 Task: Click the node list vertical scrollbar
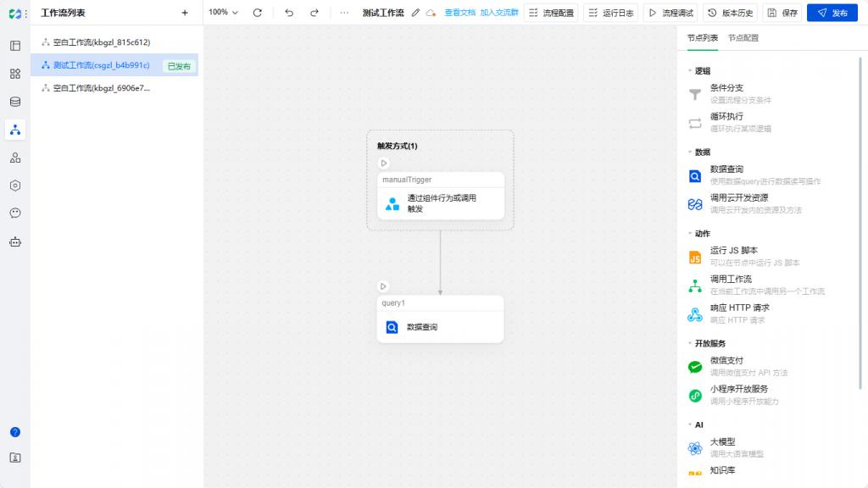click(x=860, y=221)
